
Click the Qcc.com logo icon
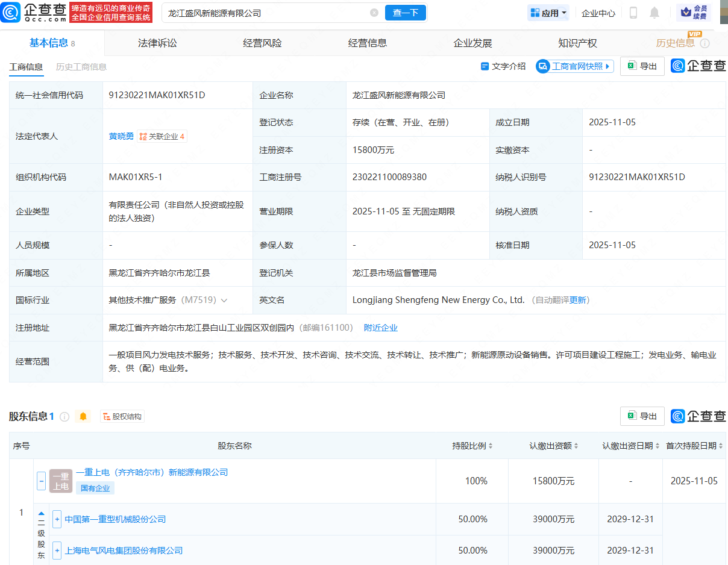point(11,12)
